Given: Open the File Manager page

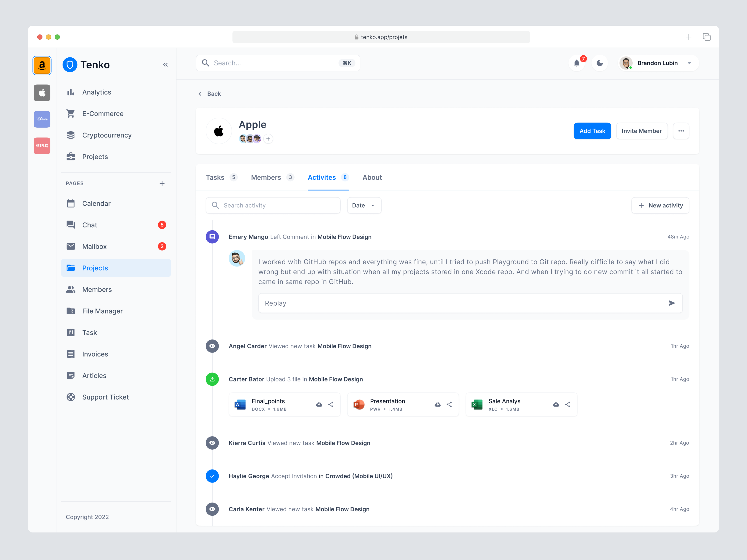Looking at the screenshot, I should point(103,311).
